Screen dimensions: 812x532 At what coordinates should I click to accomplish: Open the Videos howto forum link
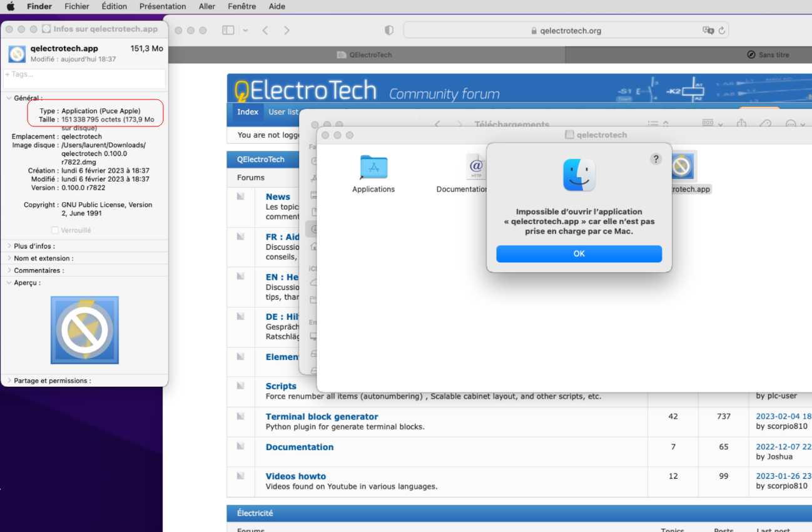[296, 476]
